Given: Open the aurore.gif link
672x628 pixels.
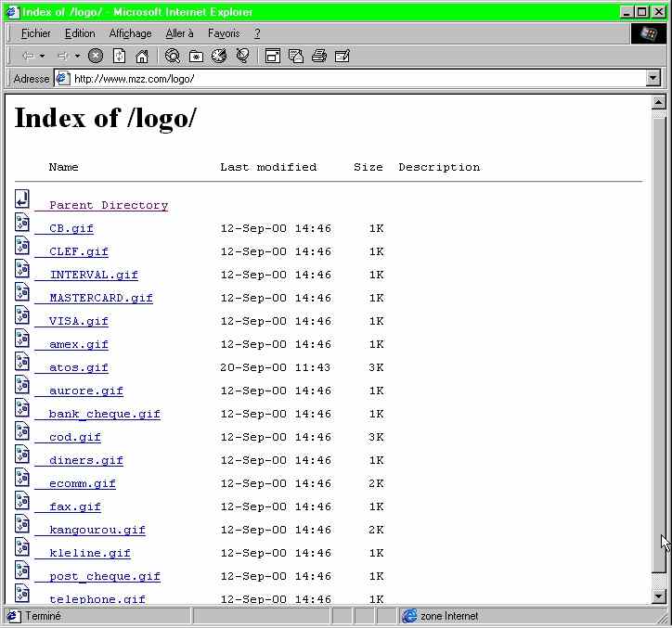Looking at the screenshot, I should click(86, 391).
